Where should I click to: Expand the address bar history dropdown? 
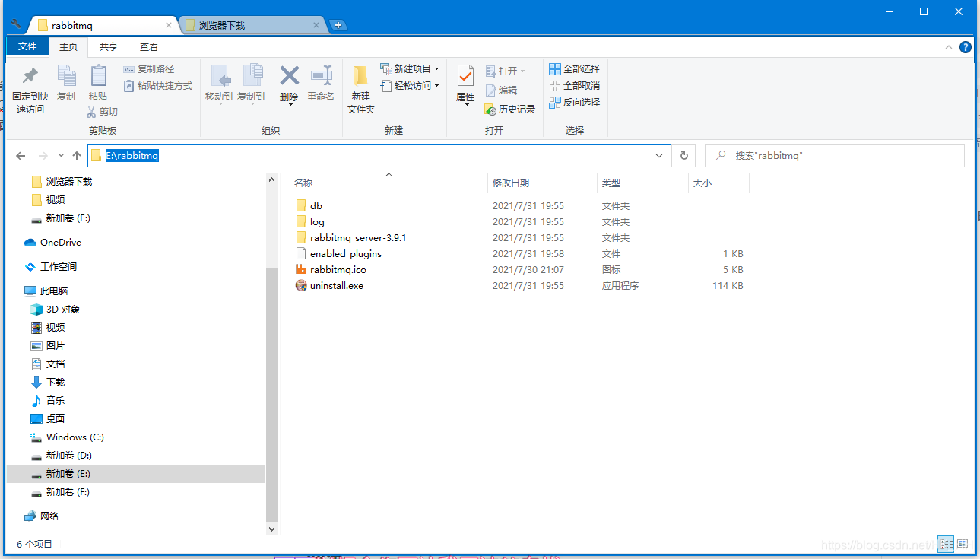click(x=659, y=155)
